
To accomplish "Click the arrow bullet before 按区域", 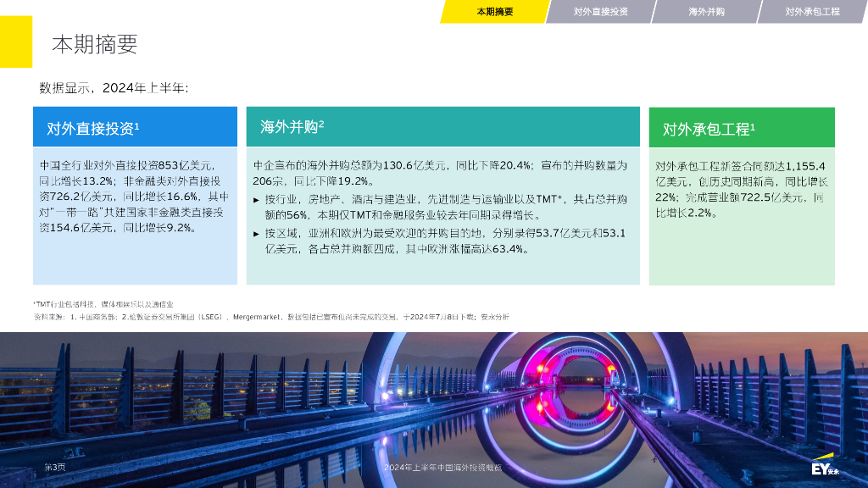I will coord(257,233).
